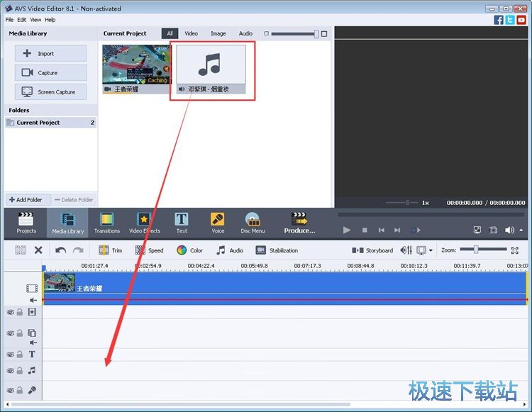
Task: Open the File menu
Action: [x=9, y=20]
